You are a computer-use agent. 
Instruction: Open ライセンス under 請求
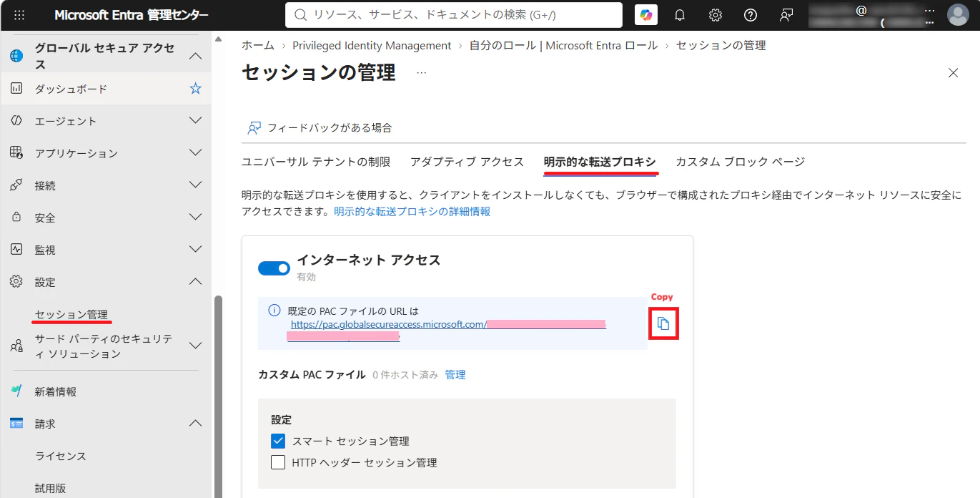61,456
